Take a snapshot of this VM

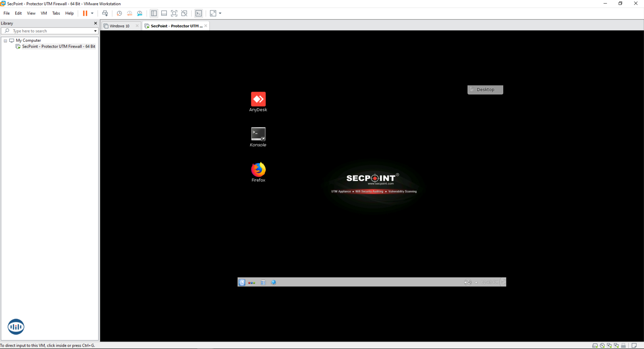(x=119, y=13)
